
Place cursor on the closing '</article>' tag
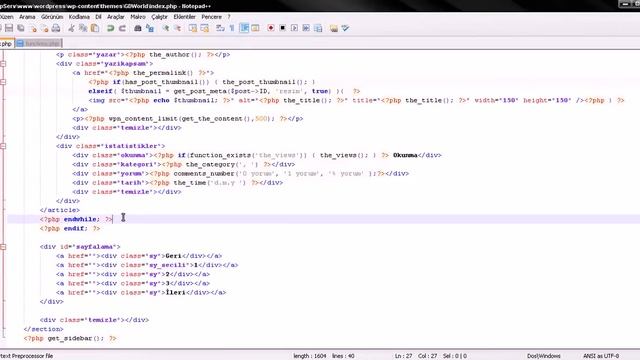click(x=60, y=210)
